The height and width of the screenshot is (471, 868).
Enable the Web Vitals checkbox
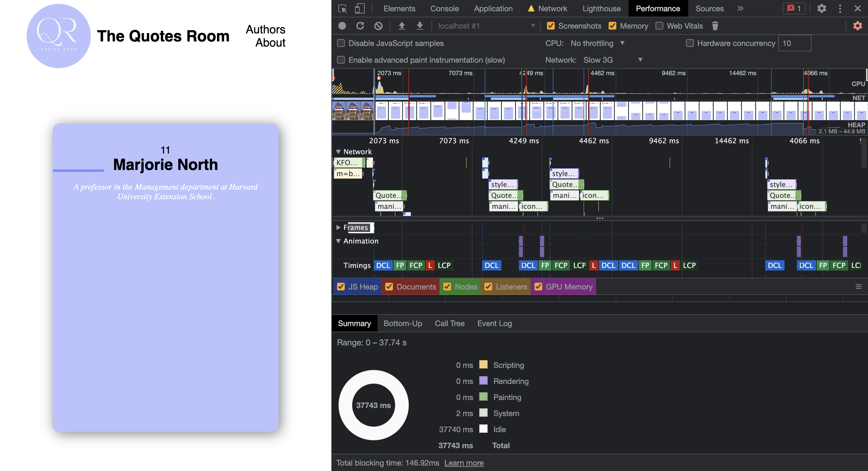coord(659,26)
